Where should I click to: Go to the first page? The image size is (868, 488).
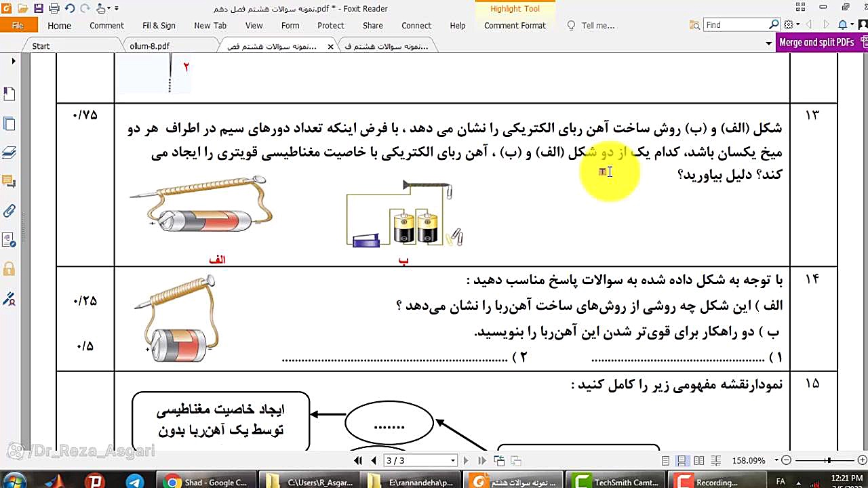point(358,461)
